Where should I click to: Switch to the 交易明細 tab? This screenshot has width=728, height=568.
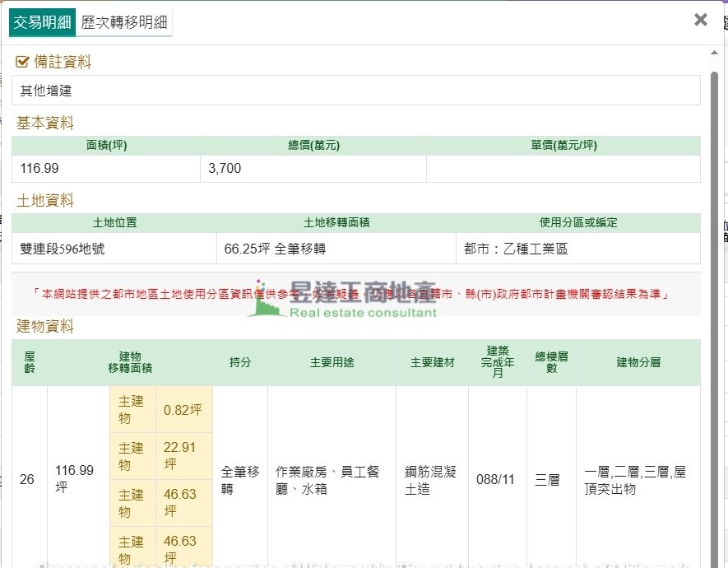(x=42, y=22)
